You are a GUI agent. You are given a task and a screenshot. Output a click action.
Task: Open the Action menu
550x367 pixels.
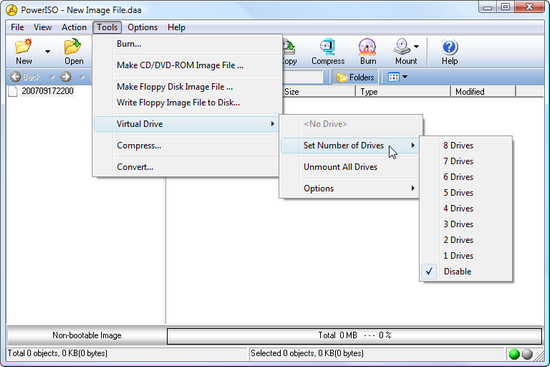pyautogui.click(x=74, y=27)
